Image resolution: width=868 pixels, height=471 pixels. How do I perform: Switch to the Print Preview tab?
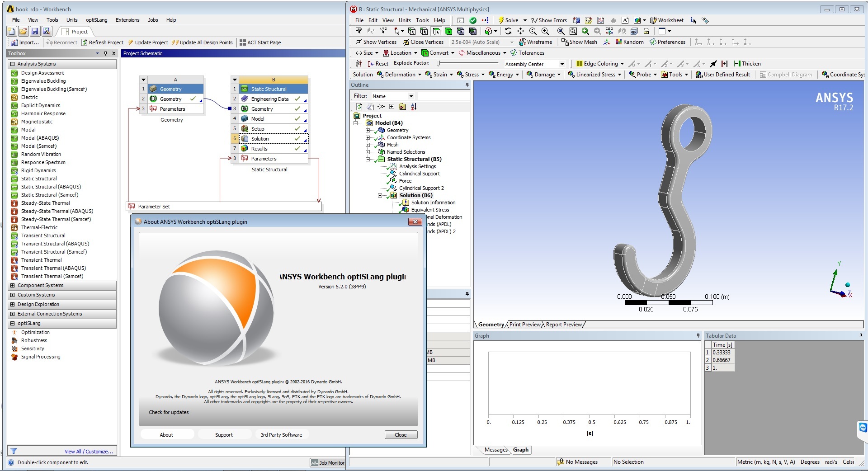(x=524, y=325)
